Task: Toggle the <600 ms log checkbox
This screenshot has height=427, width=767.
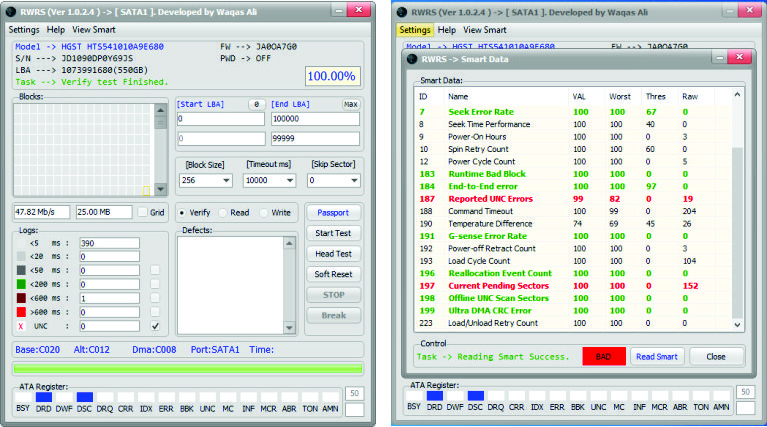Action: [x=155, y=298]
